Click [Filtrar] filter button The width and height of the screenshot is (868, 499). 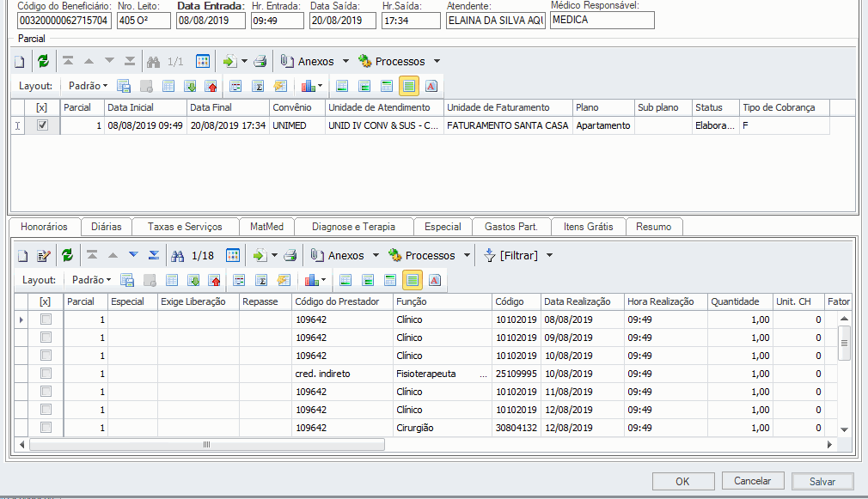tap(511, 256)
